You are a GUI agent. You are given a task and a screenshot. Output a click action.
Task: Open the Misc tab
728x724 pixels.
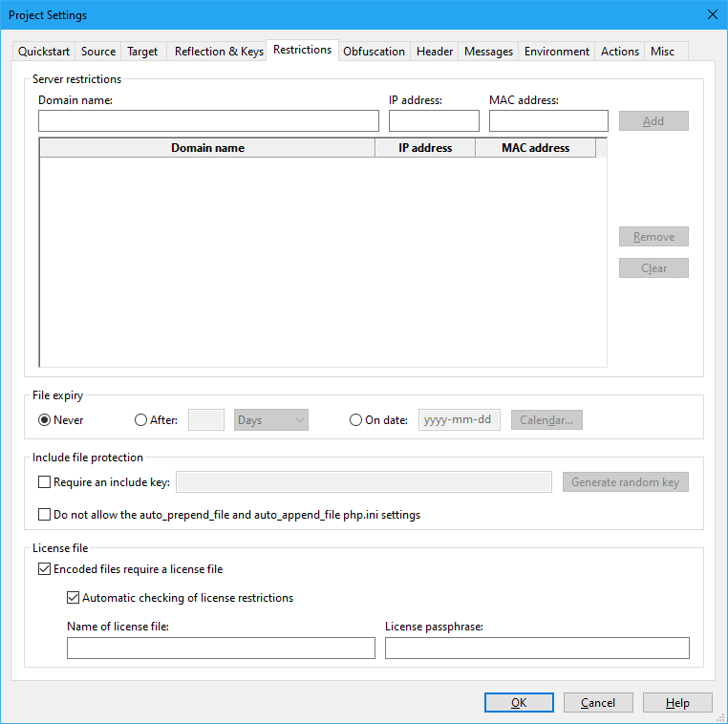tap(662, 52)
